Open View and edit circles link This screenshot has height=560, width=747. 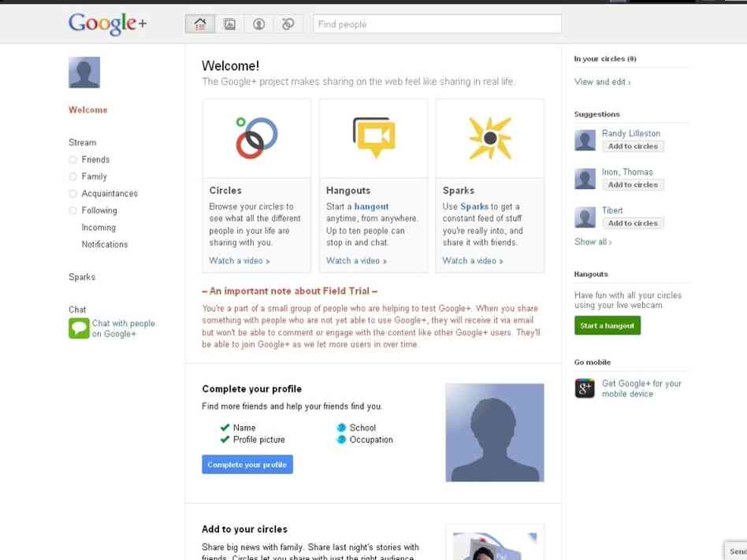click(602, 82)
